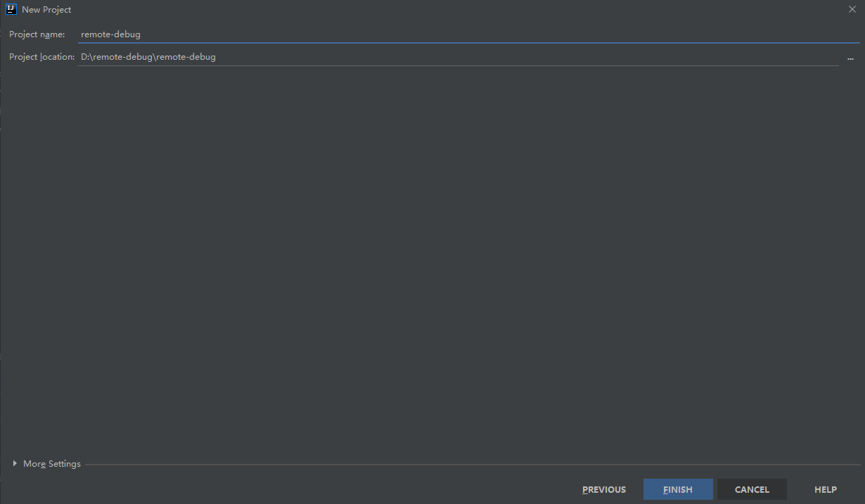Click the 'New Project' title text
Screen dimensions: 865x504
[x=46, y=10]
